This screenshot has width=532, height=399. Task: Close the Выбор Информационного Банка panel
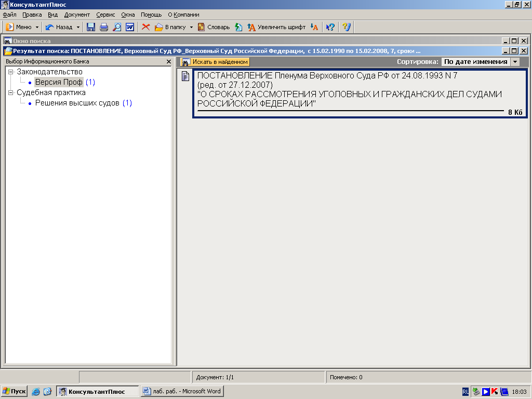pos(169,61)
